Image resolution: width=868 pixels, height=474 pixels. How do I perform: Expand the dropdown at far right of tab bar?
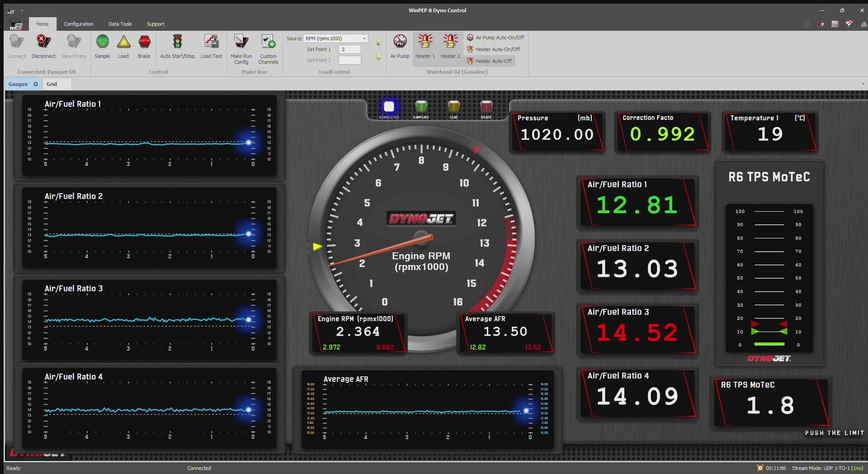point(863,83)
